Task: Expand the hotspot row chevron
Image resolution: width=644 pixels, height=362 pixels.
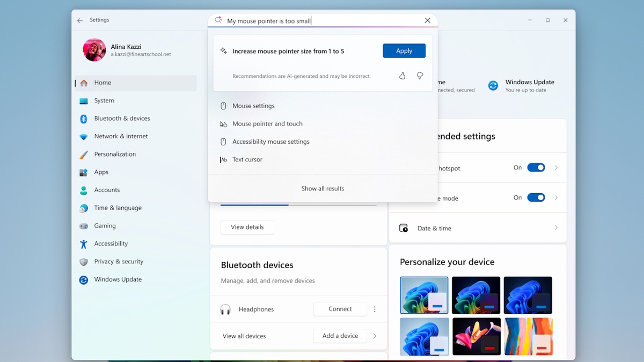Action: coord(556,168)
